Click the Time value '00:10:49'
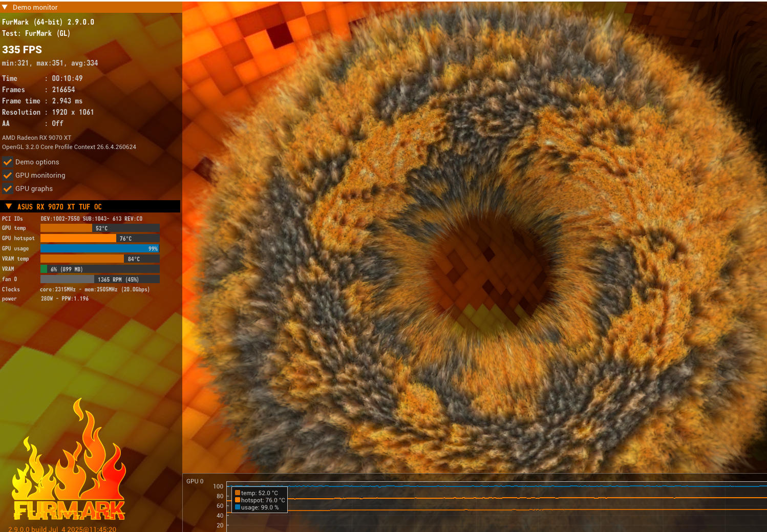Image resolution: width=767 pixels, height=532 pixels. (x=67, y=78)
